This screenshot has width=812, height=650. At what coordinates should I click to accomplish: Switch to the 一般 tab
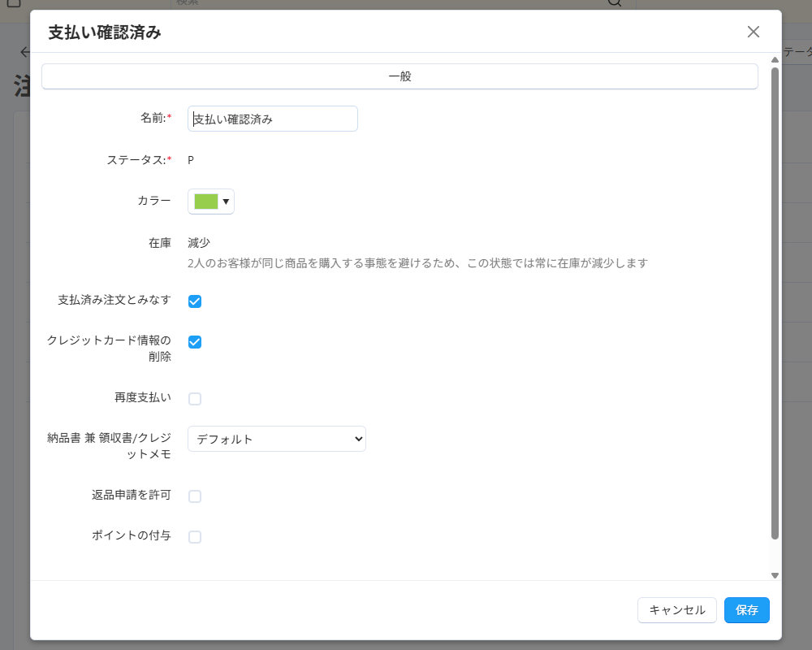click(x=400, y=76)
